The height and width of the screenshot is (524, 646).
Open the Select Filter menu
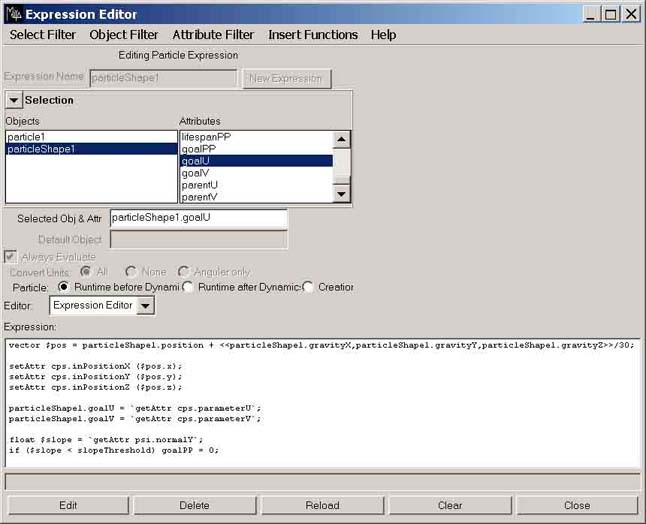pos(43,35)
